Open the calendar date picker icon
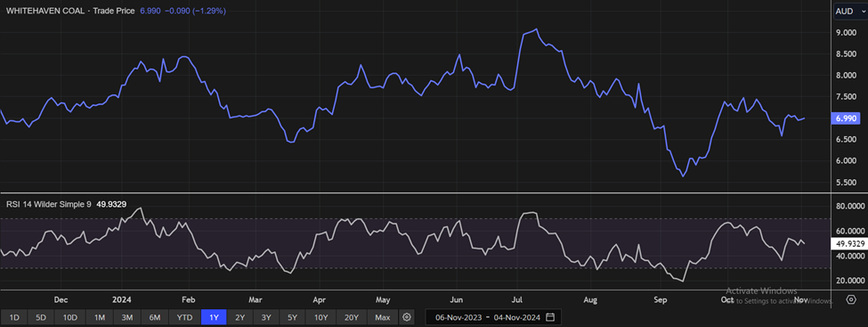 click(x=550, y=317)
